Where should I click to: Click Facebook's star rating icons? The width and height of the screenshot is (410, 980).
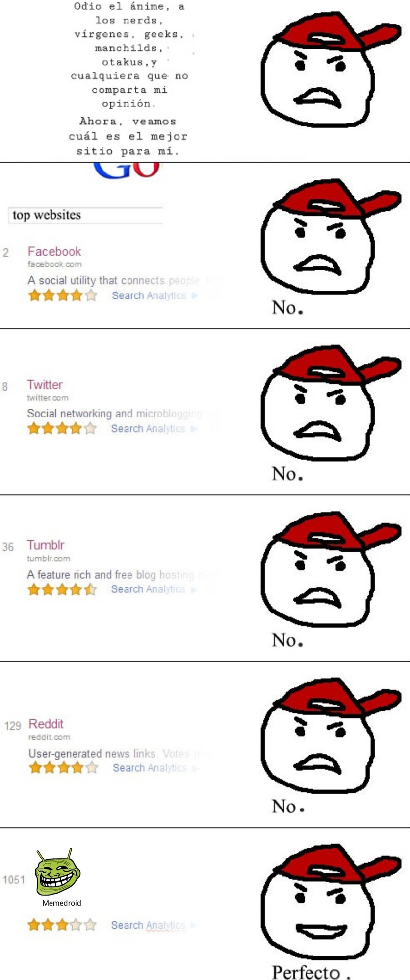[x=63, y=295]
